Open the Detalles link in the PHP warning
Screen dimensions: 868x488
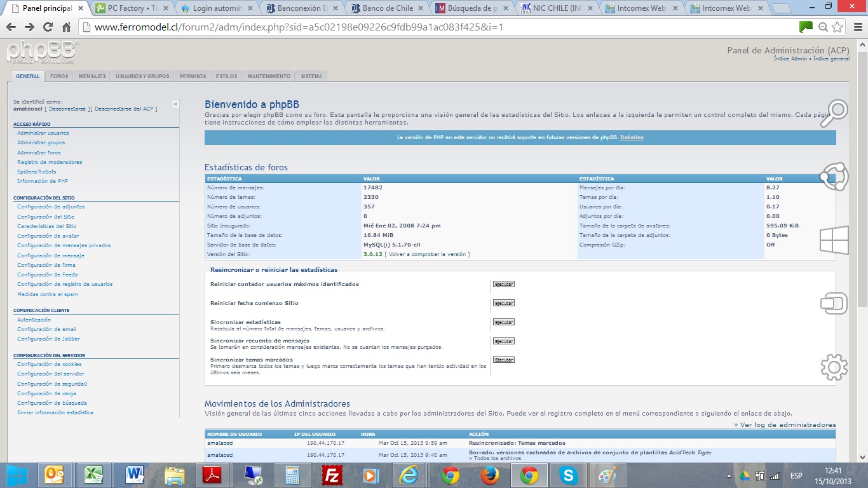[x=632, y=137]
